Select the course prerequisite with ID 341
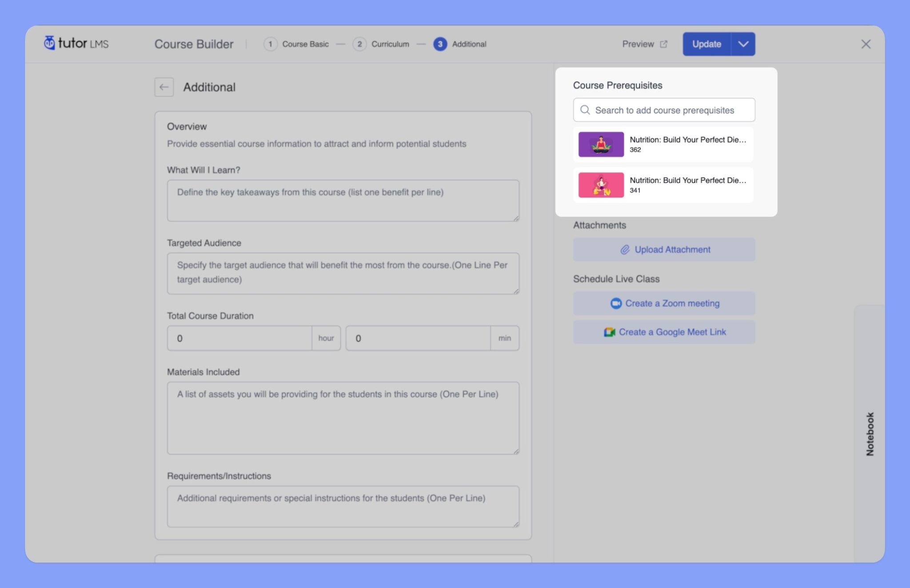Image resolution: width=910 pixels, height=588 pixels. (664, 185)
